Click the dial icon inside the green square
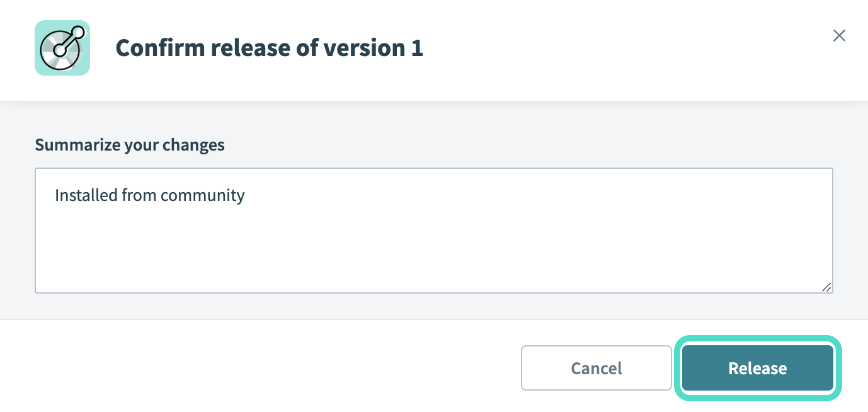 pos(62,47)
